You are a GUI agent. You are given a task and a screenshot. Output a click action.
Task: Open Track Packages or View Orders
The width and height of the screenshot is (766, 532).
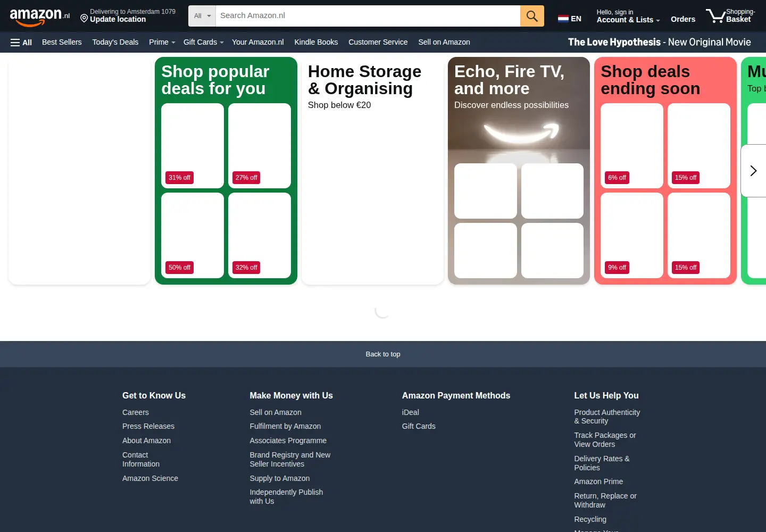(605, 439)
